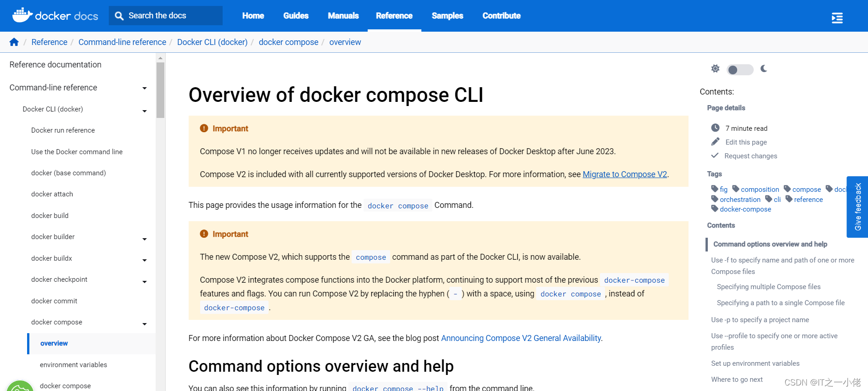Click the search magnifier icon
Viewport: 868px width, 391px height.
point(119,16)
